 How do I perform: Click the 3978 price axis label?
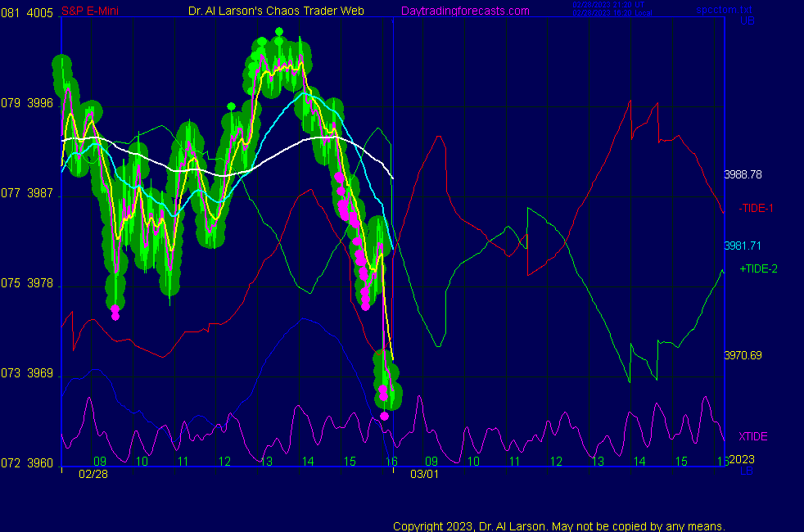point(39,283)
